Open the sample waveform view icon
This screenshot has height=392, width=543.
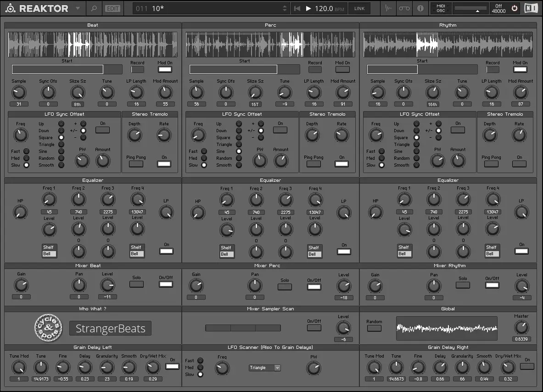coord(389,8)
